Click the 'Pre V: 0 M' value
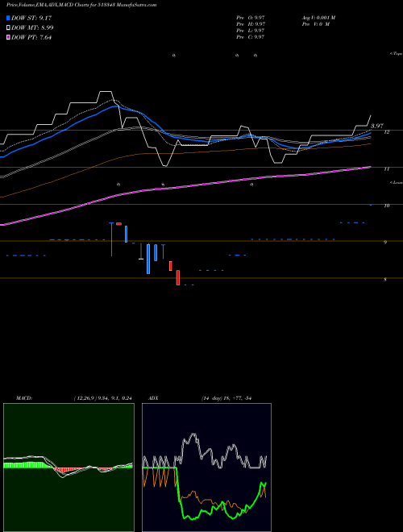403x532 pixels. 315,24
